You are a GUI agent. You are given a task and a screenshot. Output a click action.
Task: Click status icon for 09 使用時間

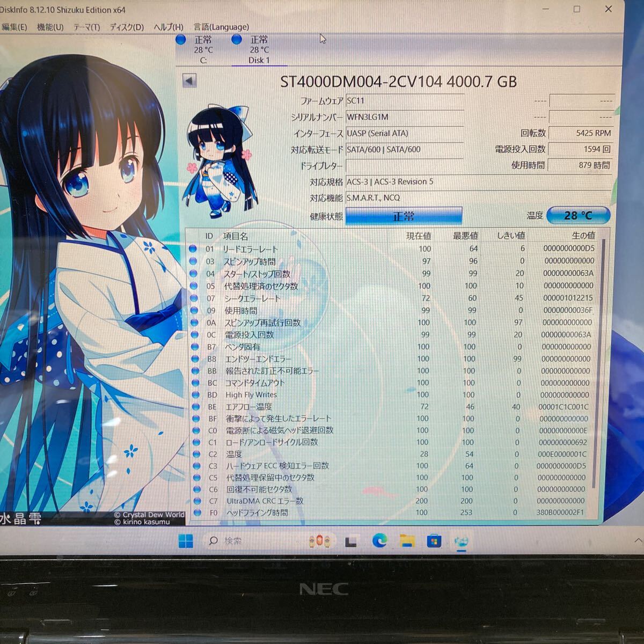click(194, 311)
